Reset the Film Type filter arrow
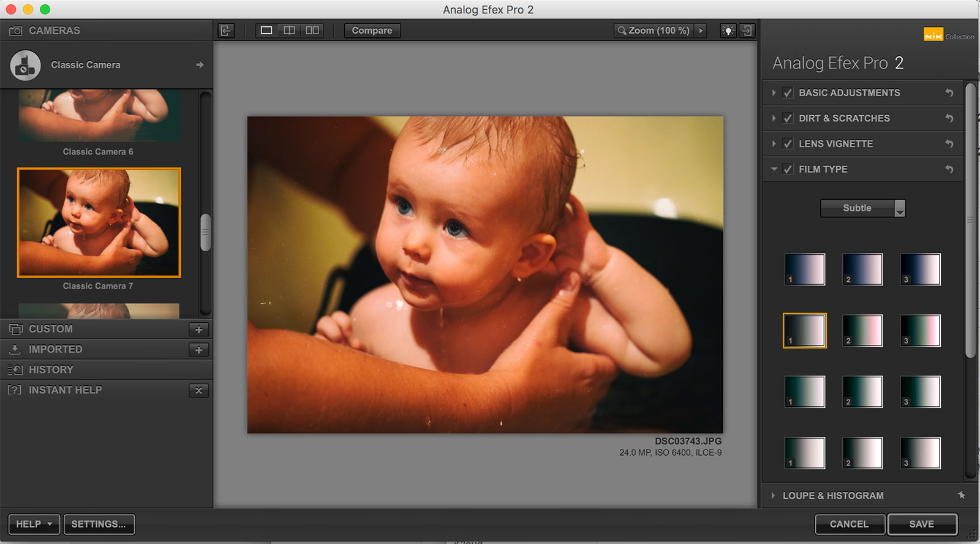Screen dimensions: 980x544 point(949,169)
